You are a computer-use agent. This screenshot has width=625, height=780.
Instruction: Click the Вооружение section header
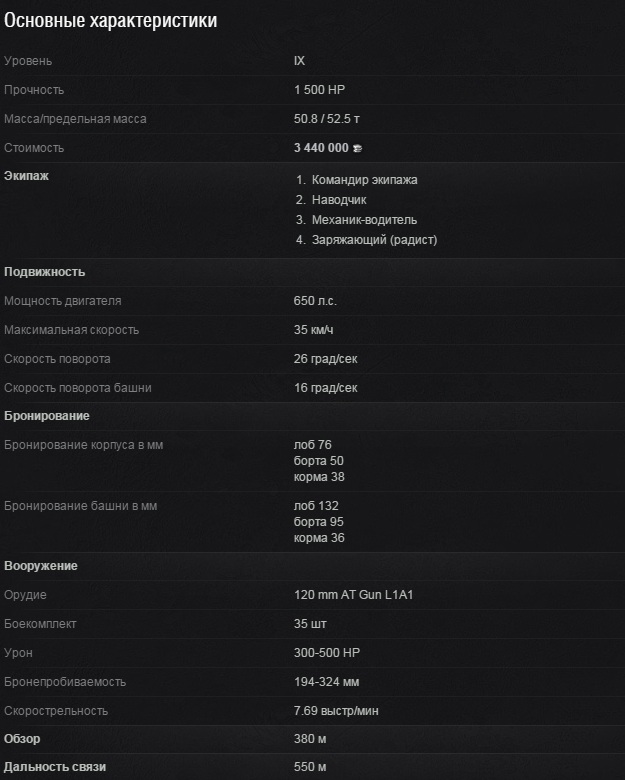tap(41, 566)
